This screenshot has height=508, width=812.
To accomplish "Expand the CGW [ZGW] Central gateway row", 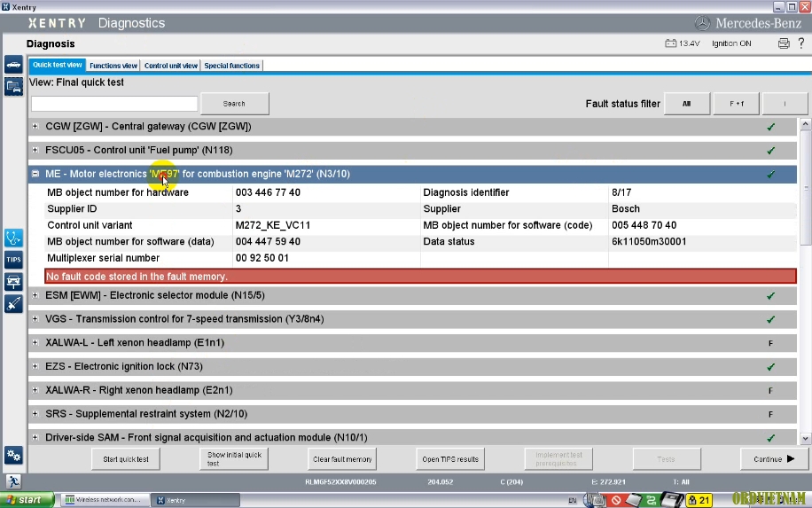I will tap(35, 127).
